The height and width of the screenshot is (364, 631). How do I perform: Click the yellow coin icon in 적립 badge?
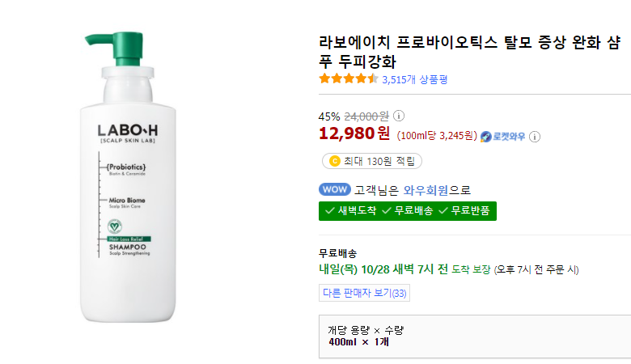(334, 161)
